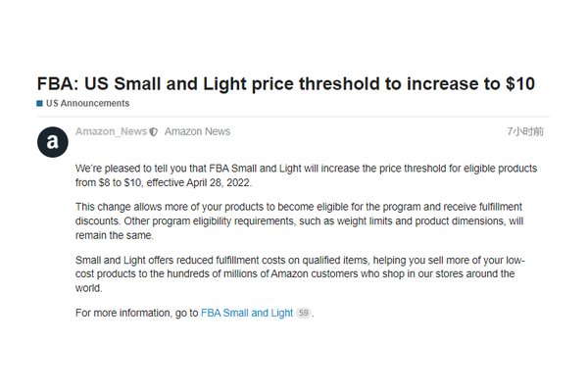Click the word world ending the third paragraph

click(x=88, y=288)
